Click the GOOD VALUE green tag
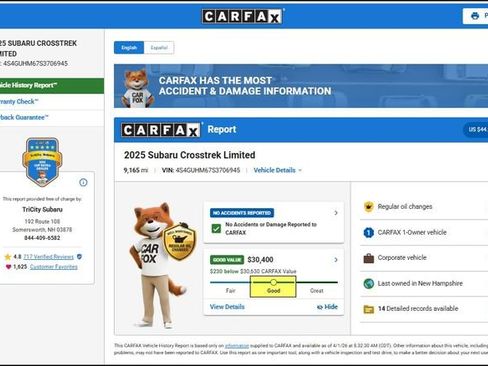 [227, 260]
